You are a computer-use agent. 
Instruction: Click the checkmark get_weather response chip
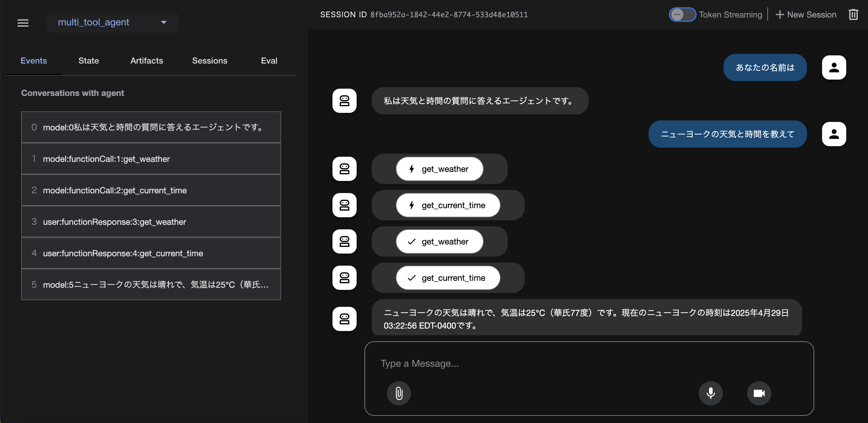click(x=439, y=241)
